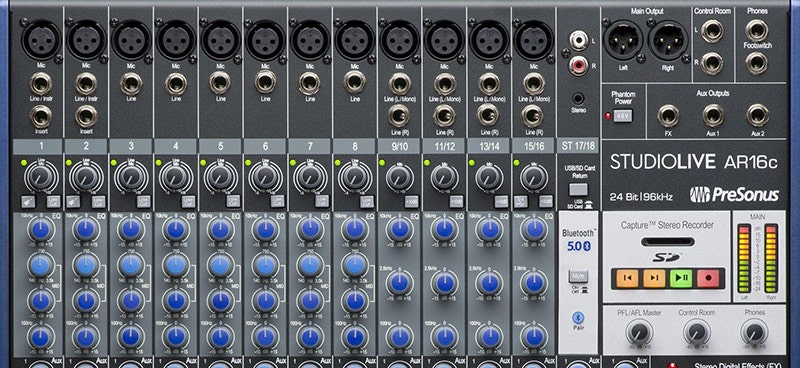Screen dimensions: 800x368
Task: Click the 100Hz low EQ knob on channel 5
Action: pos(220,337)
